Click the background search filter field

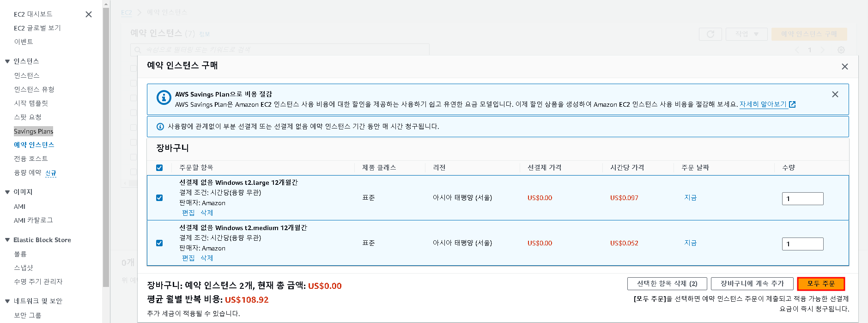pos(280,49)
